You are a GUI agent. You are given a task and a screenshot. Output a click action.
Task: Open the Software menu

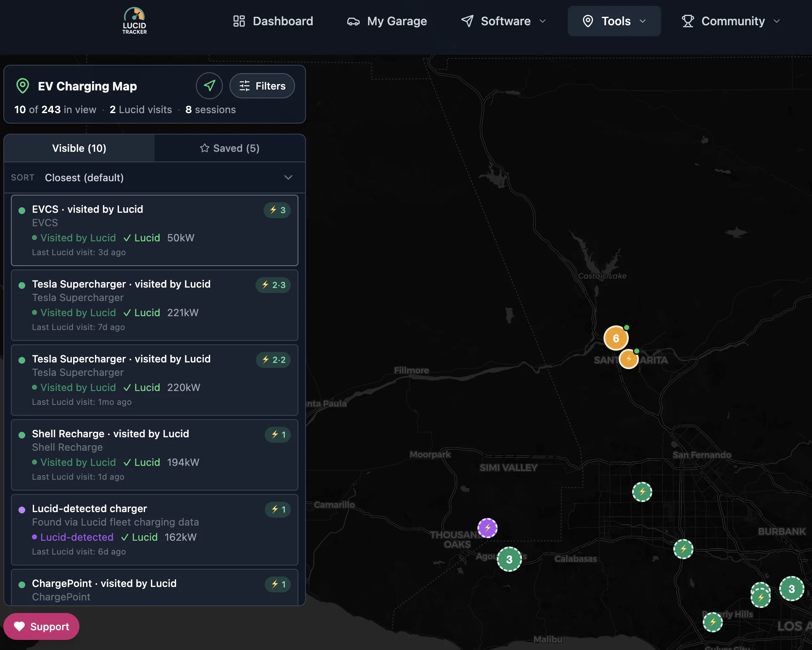pos(504,21)
